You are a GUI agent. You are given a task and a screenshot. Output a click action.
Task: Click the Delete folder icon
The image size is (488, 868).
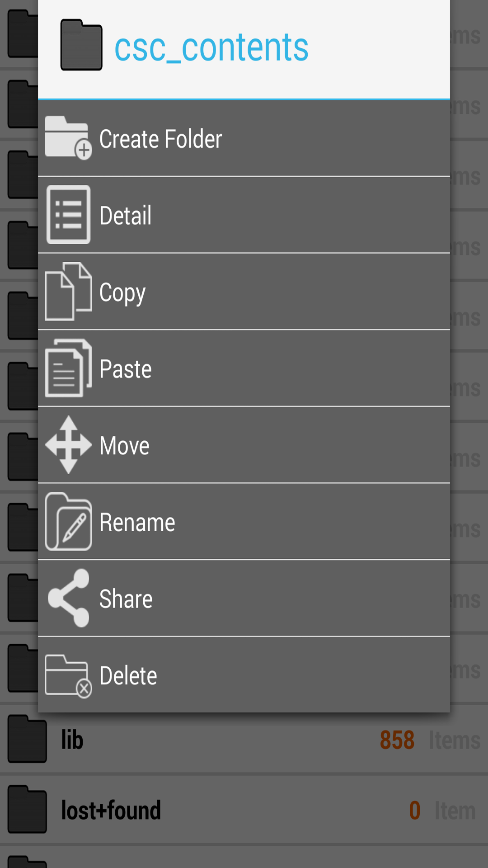68,675
